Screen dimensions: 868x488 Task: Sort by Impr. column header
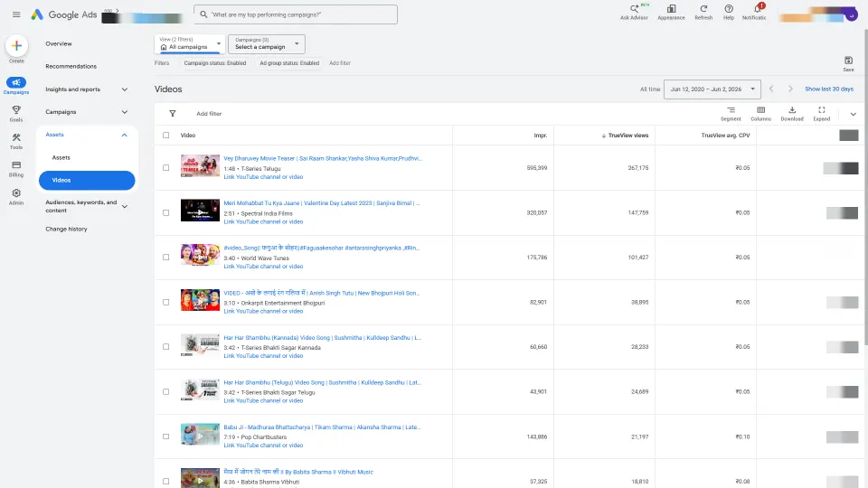[x=541, y=135]
